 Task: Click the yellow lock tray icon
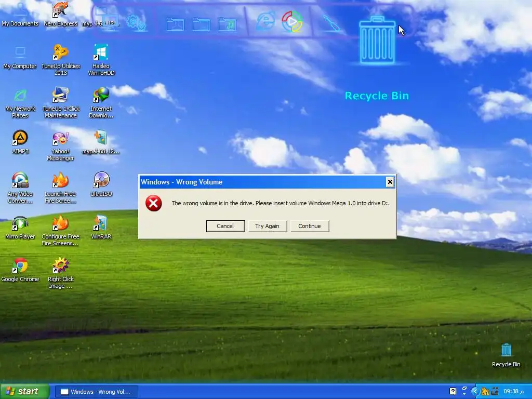coord(485,392)
